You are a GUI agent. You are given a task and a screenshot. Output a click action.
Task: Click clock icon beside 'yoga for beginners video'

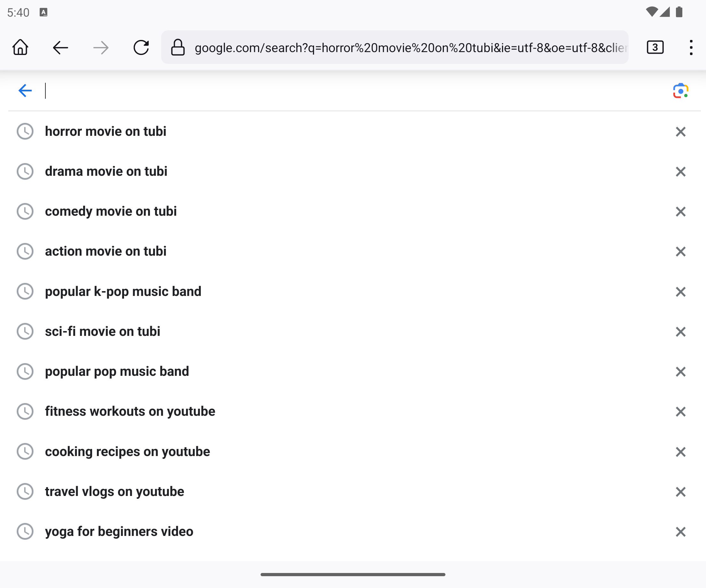coord(25,531)
